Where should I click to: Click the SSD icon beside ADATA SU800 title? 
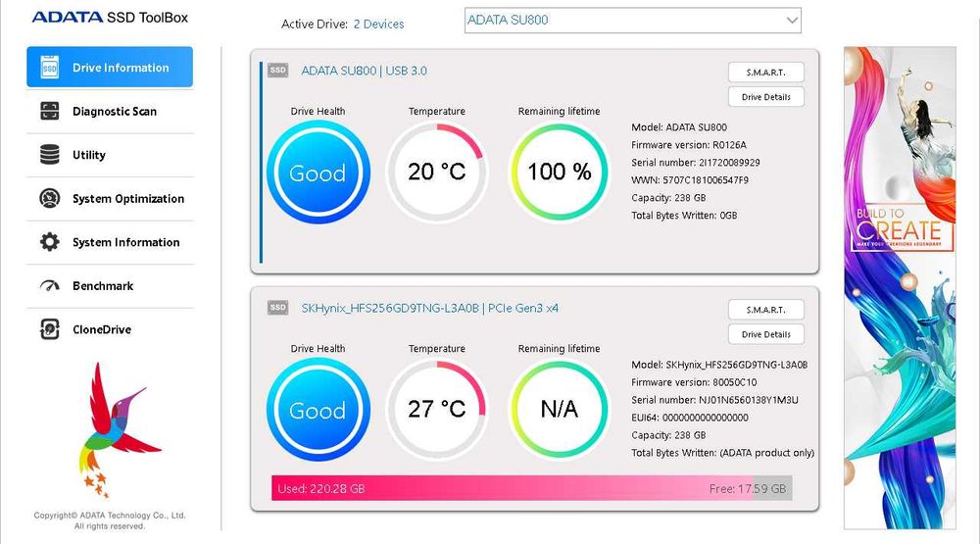278,70
